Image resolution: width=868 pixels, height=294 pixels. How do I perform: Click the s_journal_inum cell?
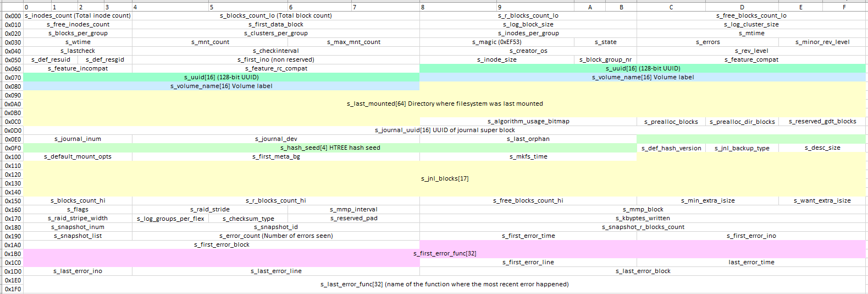tap(78, 139)
